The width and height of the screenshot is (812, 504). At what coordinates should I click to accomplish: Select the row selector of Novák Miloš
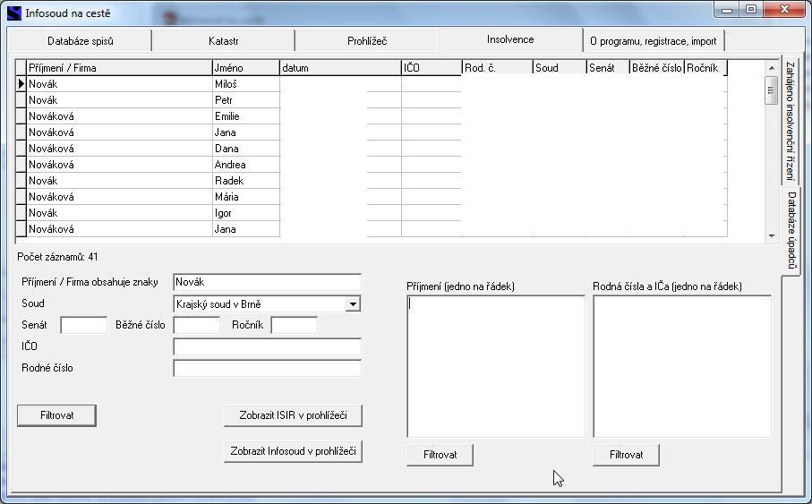(x=21, y=84)
